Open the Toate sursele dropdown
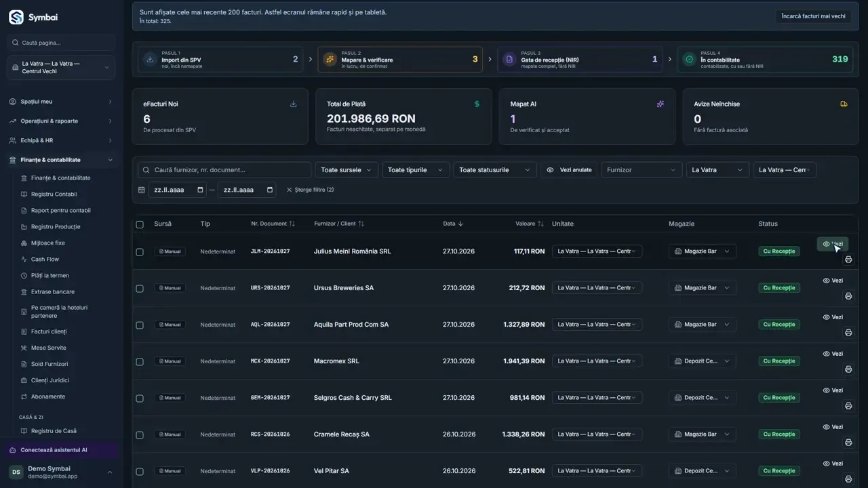The height and width of the screenshot is (488, 868). 347,170
